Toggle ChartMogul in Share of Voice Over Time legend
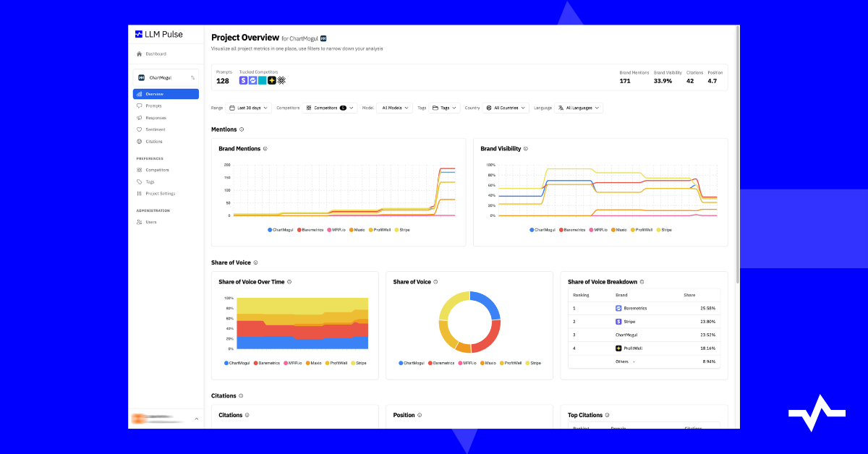Image resolution: width=868 pixels, height=454 pixels. [237, 363]
